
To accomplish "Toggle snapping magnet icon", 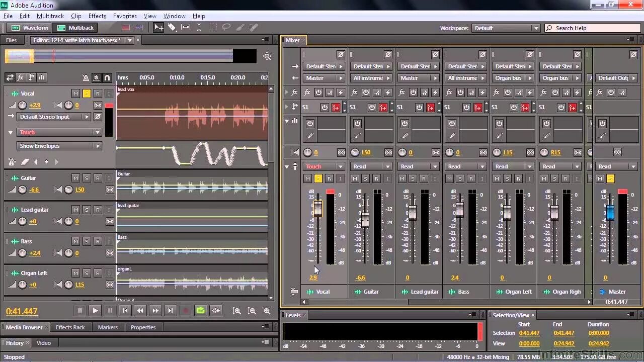I will pos(107,78).
